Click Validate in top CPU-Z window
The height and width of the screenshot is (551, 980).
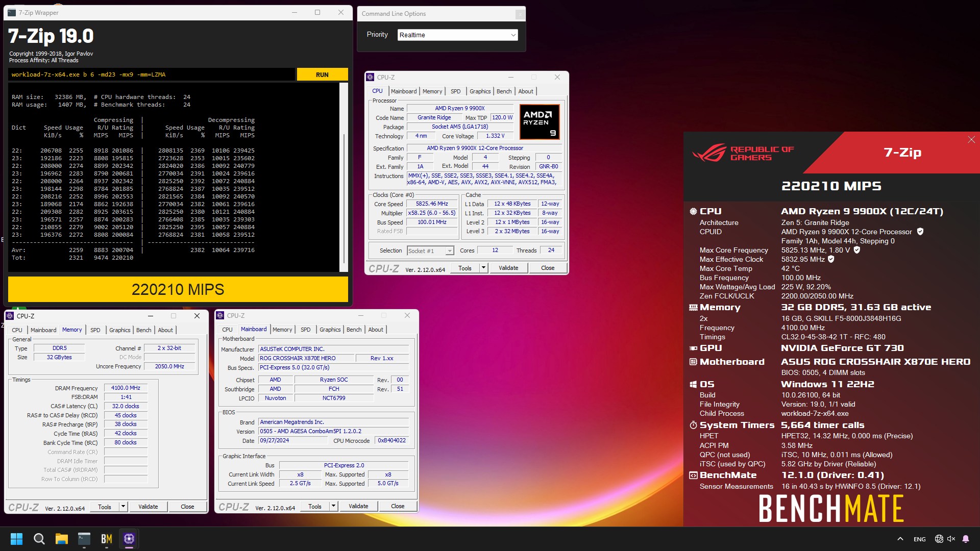click(508, 268)
